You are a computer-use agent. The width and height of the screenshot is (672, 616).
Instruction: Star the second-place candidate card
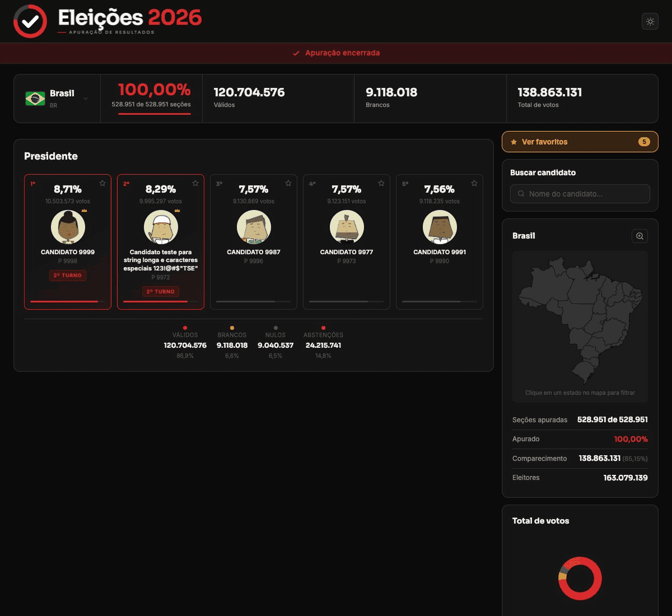195,183
